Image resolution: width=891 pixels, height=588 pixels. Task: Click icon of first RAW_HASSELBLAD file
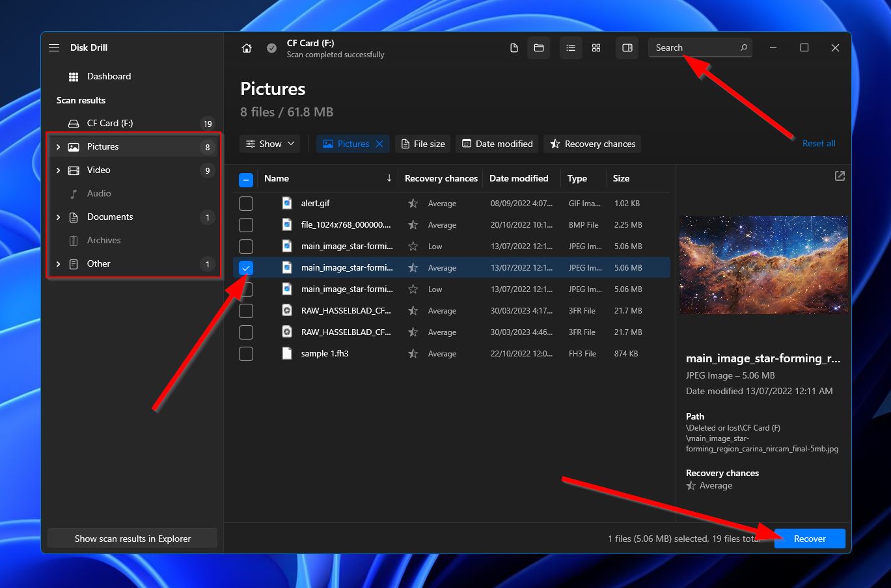pyautogui.click(x=286, y=310)
